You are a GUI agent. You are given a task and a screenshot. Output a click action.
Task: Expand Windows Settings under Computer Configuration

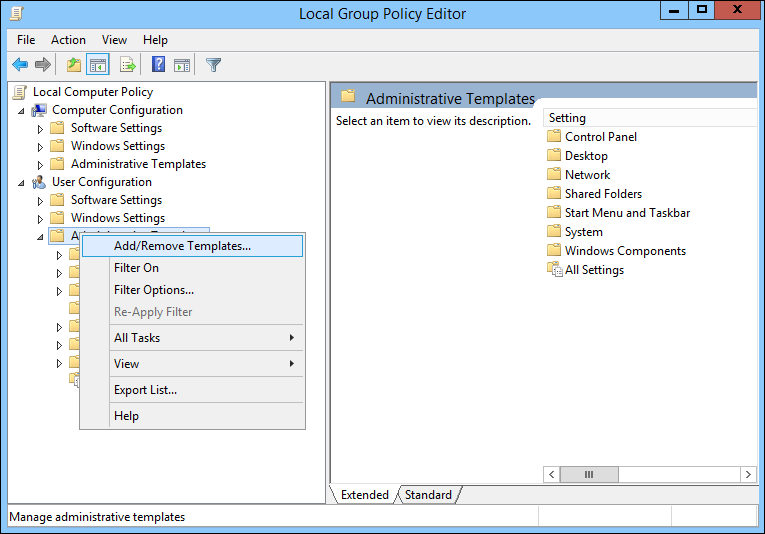pos(40,147)
